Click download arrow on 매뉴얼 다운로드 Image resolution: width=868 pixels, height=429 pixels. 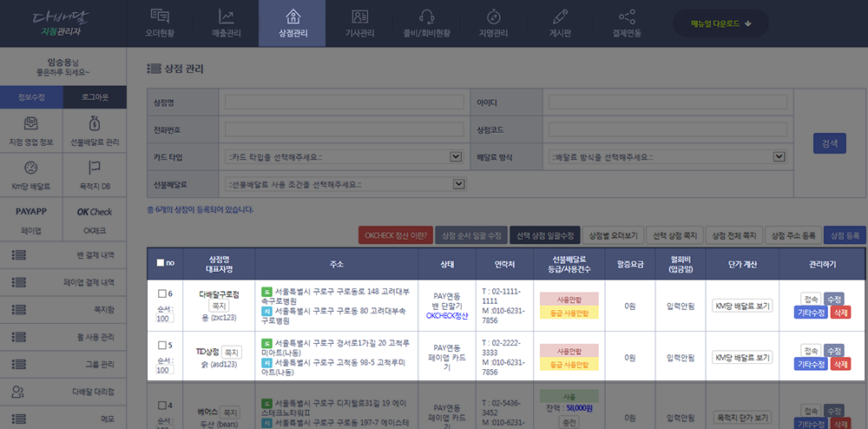tap(748, 23)
